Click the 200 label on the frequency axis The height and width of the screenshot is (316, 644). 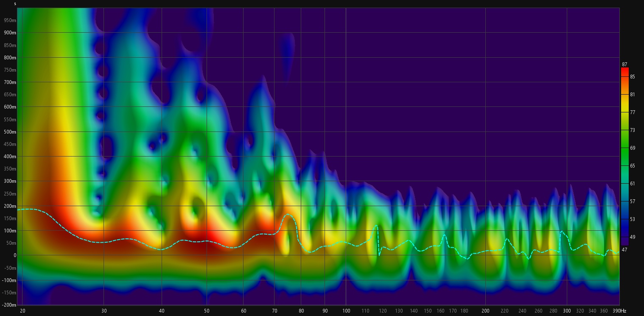click(x=485, y=311)
